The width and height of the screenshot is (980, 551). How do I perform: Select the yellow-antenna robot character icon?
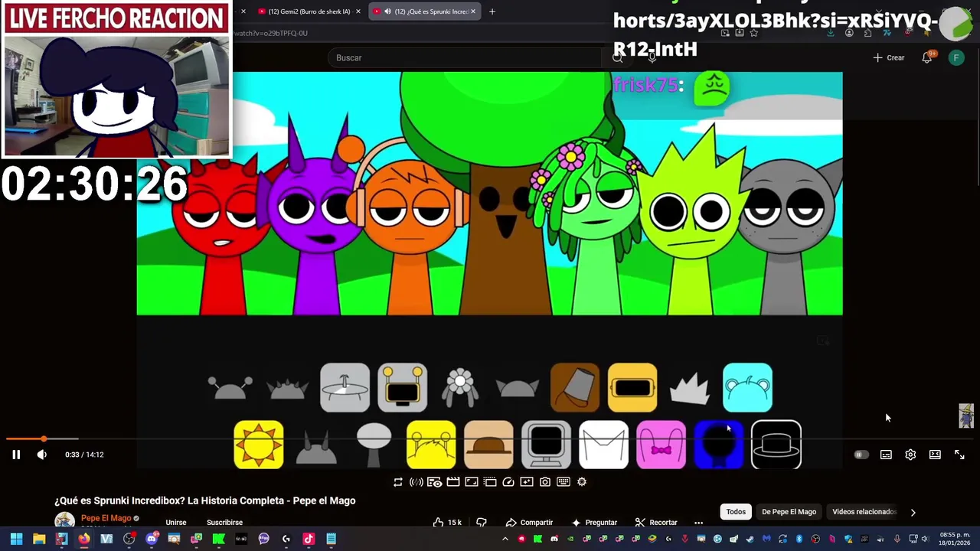tap(403, 387)
